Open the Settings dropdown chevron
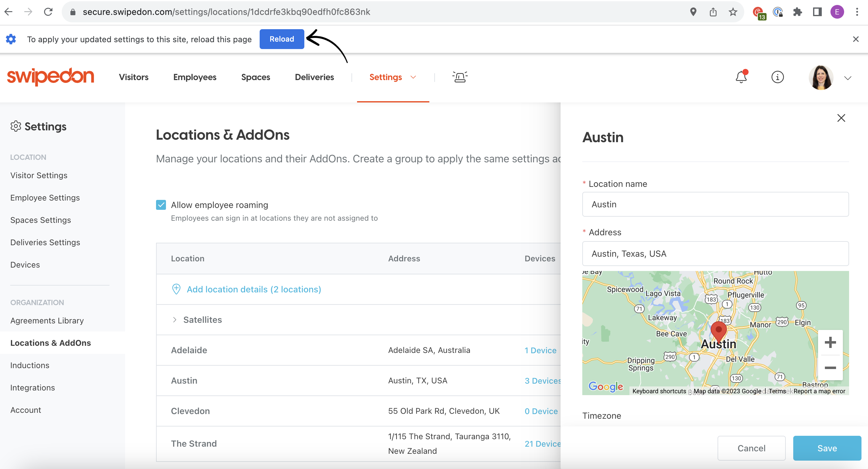Image resolution: width=868 pixels, height=469 pixels. (413, 77)
